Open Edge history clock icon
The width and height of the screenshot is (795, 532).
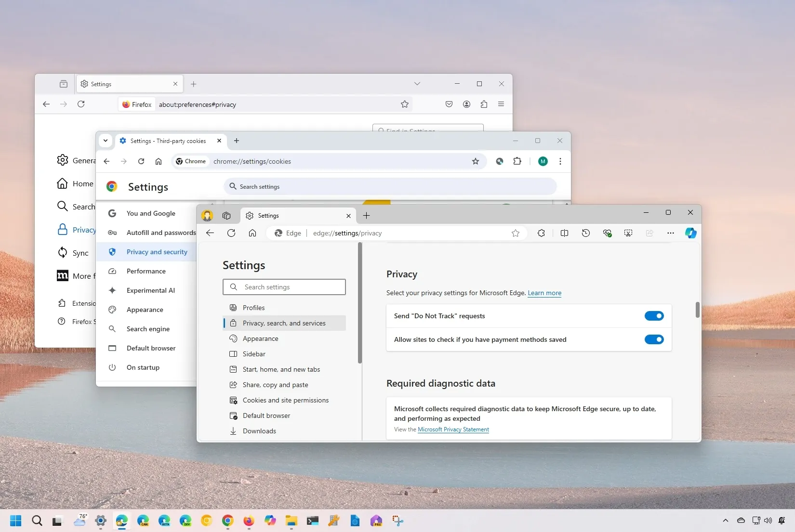click(x=586, y=233)
